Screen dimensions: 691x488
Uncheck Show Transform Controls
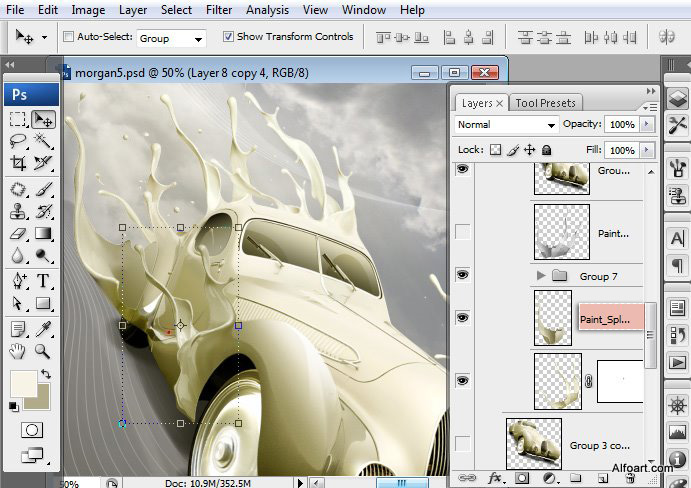tap(228, 37)
